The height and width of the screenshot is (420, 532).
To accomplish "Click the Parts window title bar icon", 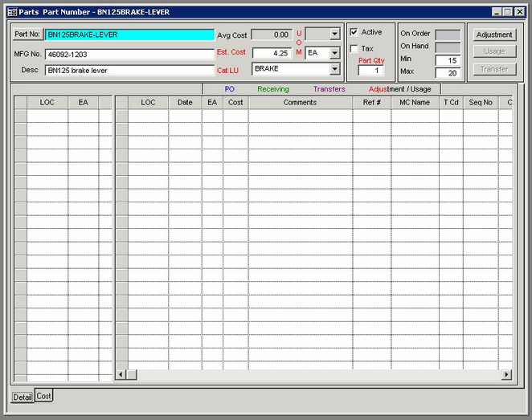I will [x=12, y=13].
